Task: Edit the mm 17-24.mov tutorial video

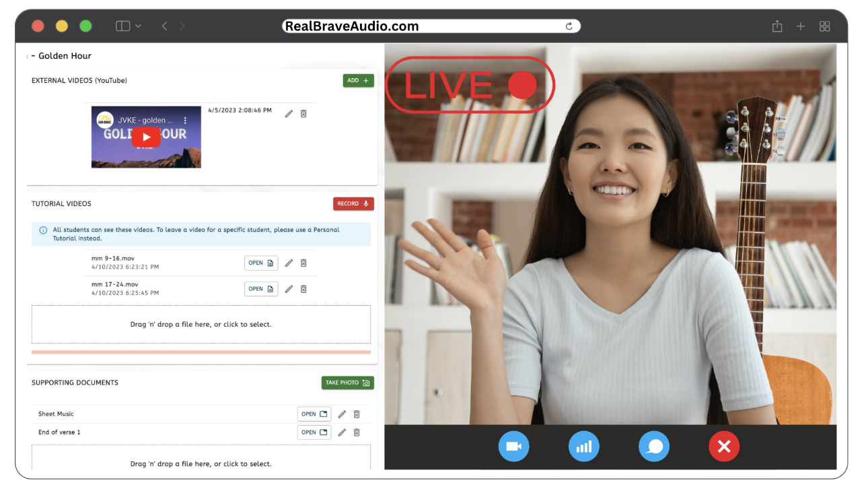Action: click(289, 288)
